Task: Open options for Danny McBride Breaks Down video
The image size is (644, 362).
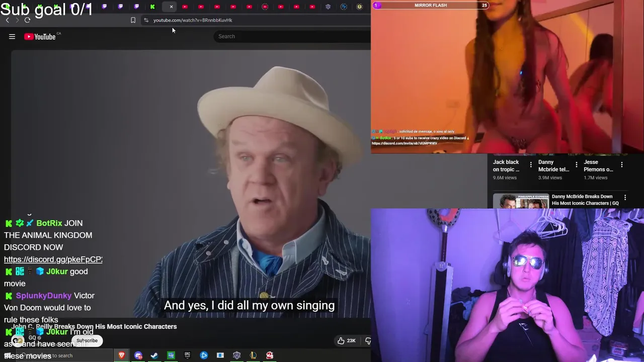Action: pyautogui.click(x=625, y=198)
